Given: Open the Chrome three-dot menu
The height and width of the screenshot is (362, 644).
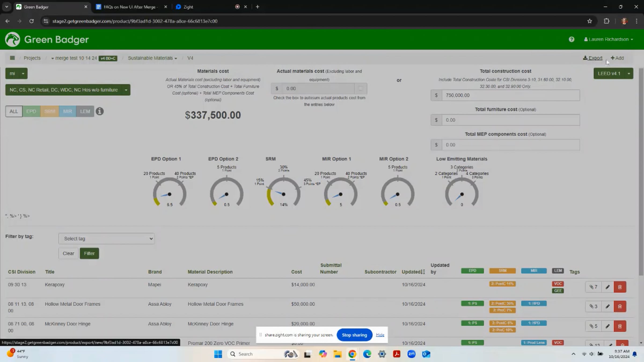Looking at the screenshot, I should pyautogui.click(x=636, y=21).
